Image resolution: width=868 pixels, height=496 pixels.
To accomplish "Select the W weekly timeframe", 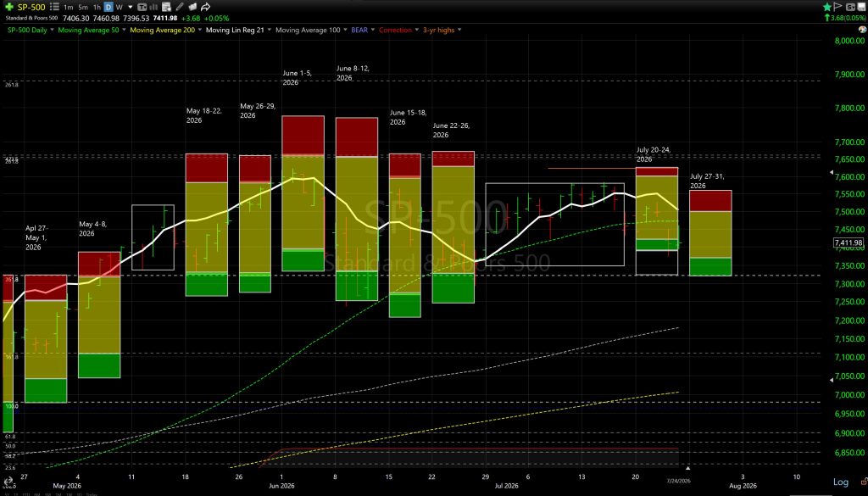I will (119, 7).
